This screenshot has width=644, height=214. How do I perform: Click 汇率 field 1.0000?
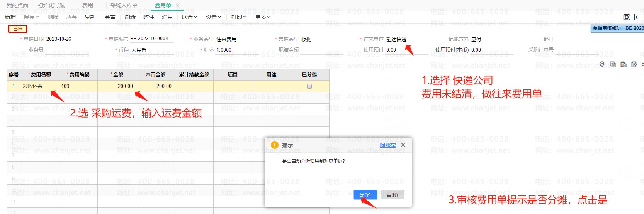[237, 50]
